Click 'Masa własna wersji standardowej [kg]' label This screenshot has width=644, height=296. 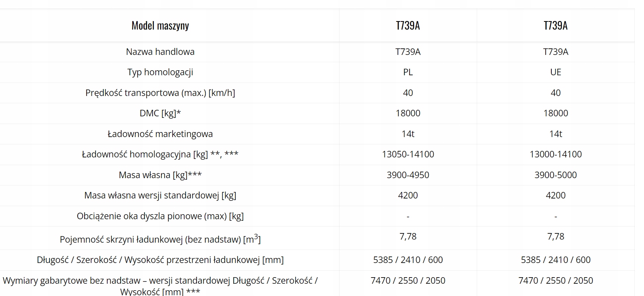(x=160, y=195)
